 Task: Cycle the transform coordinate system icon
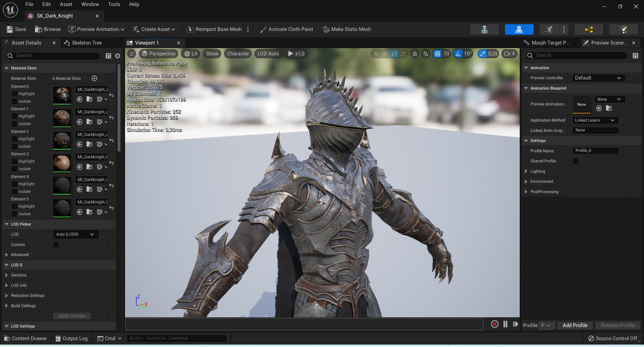pyautogui.click(x=415, y=54)
